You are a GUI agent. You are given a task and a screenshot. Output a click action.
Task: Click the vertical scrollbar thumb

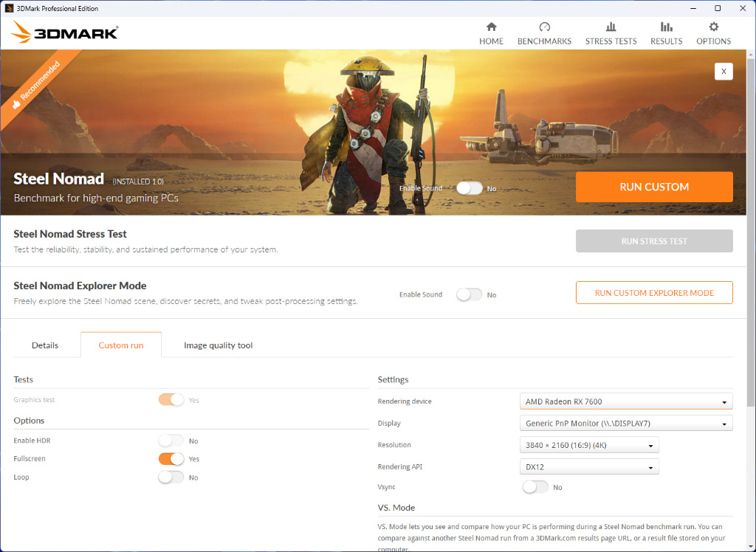click(751, 232)
